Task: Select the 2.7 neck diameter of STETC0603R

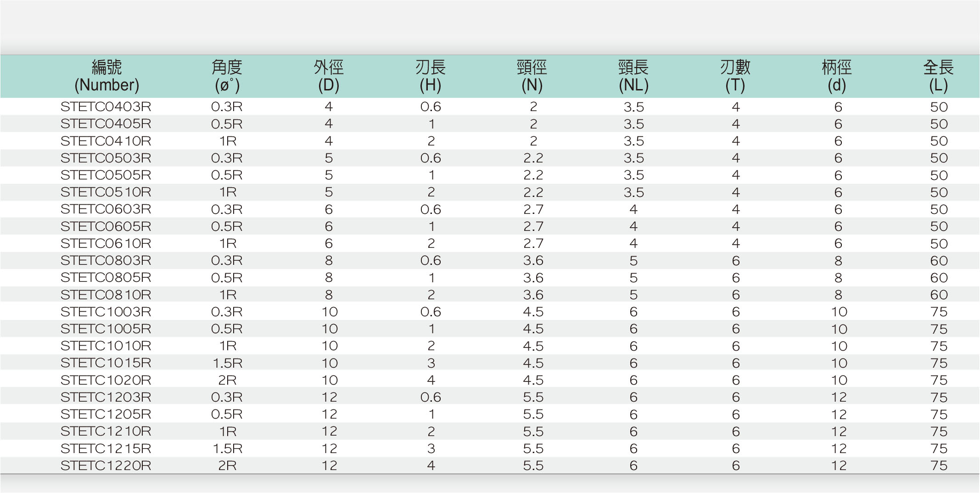Action: pyautogui.click(x=533, y=209)
